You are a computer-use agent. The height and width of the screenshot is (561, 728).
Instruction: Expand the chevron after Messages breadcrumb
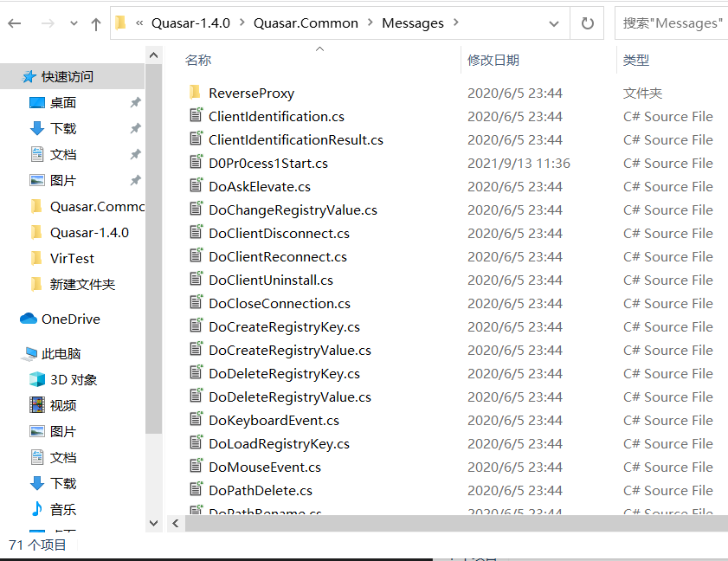(456, 23)
